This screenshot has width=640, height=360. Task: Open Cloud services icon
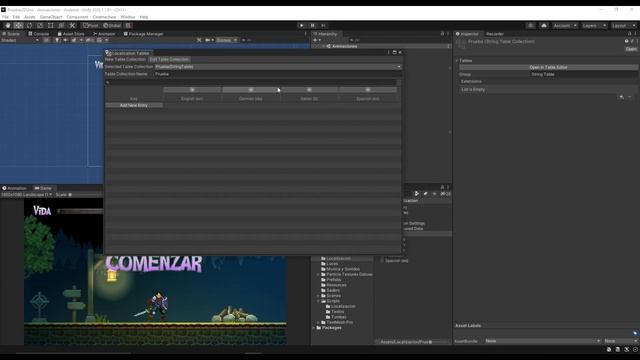544,25
